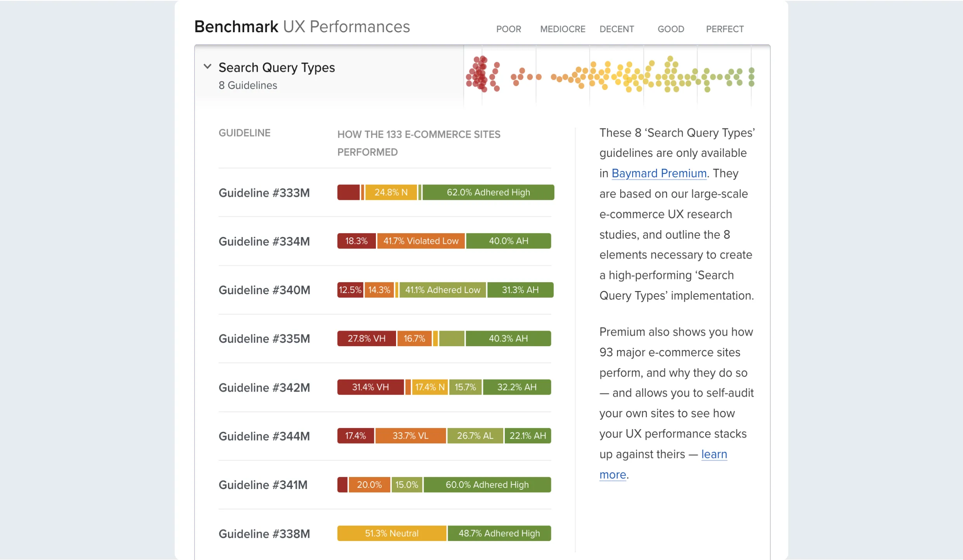Click the Search Query Types heading
The width and height of the screenshot is (963, 560).
(x=276, y=68)
